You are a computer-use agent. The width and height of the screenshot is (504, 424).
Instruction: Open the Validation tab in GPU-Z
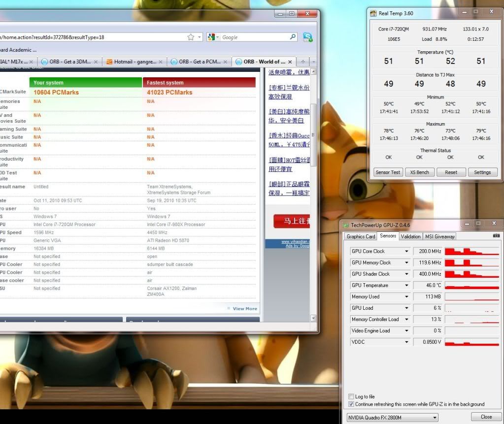[410, 236]
